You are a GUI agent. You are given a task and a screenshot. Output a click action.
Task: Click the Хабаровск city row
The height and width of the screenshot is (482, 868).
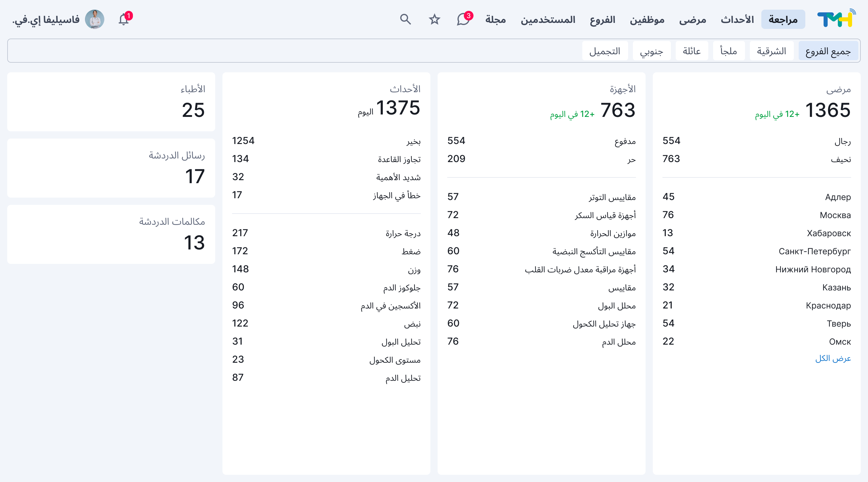pyautogui.click(x=756, y=233)
